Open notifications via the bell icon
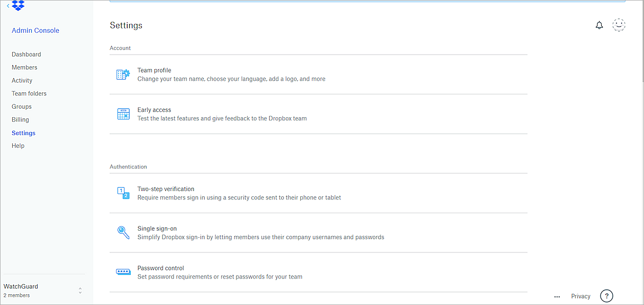The width and height of the screenshot is (644, 305). [599, 24]
